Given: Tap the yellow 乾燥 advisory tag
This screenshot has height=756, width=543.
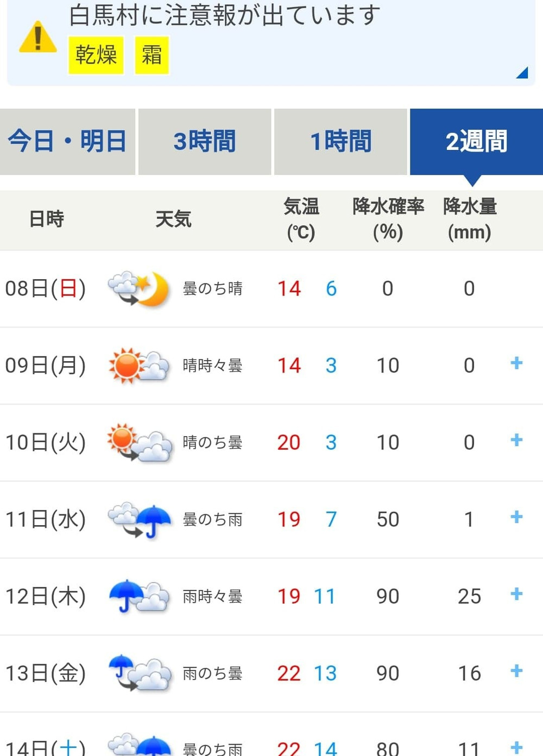Looking at the screenshot, I should tap(96, 55).
